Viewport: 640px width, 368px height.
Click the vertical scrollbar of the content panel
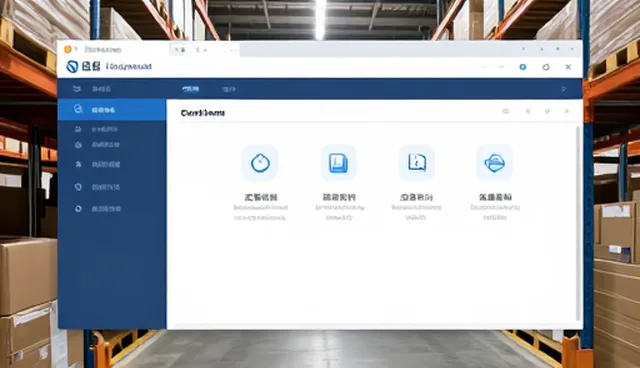(x=578, y=224)
